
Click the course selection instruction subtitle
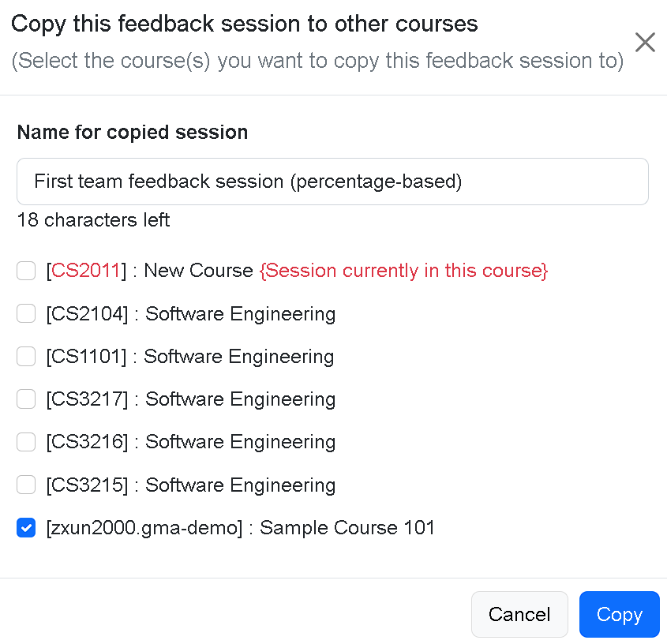318,60
